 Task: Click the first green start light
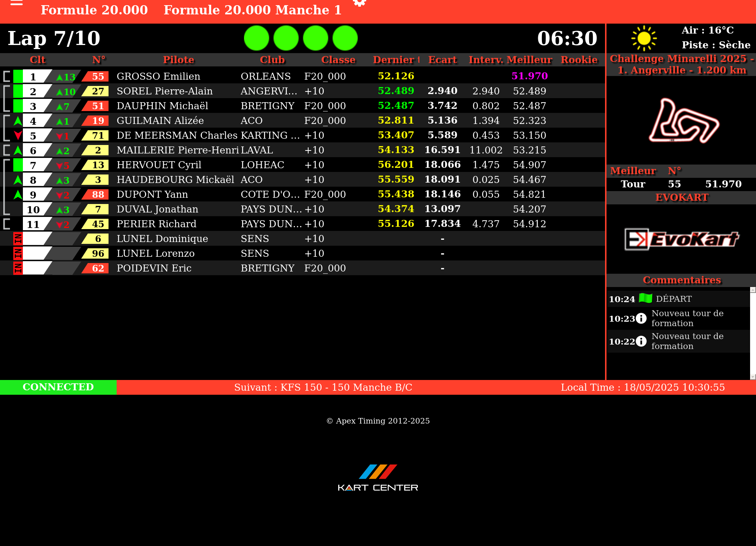pos(257,38)
